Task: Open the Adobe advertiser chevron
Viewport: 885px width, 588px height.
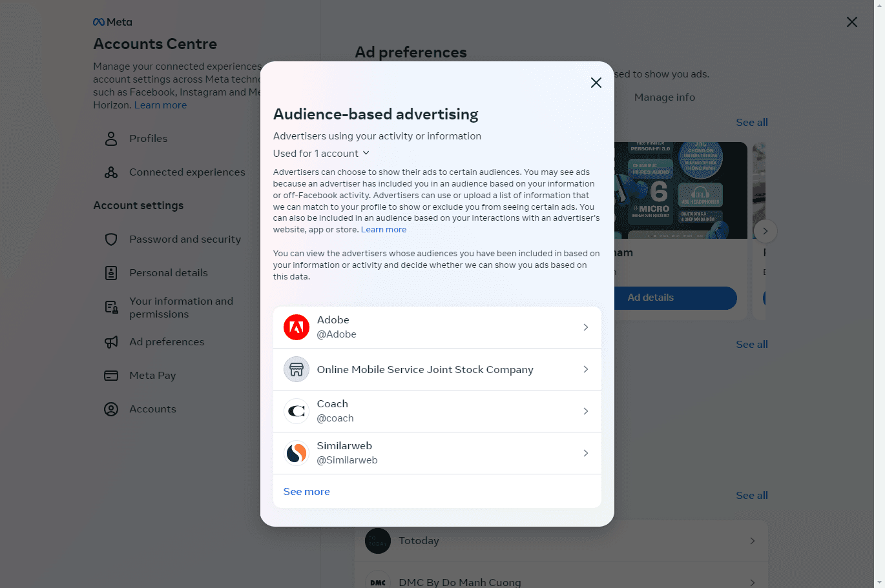Action: pyautogui.click(x=585, y=327)
